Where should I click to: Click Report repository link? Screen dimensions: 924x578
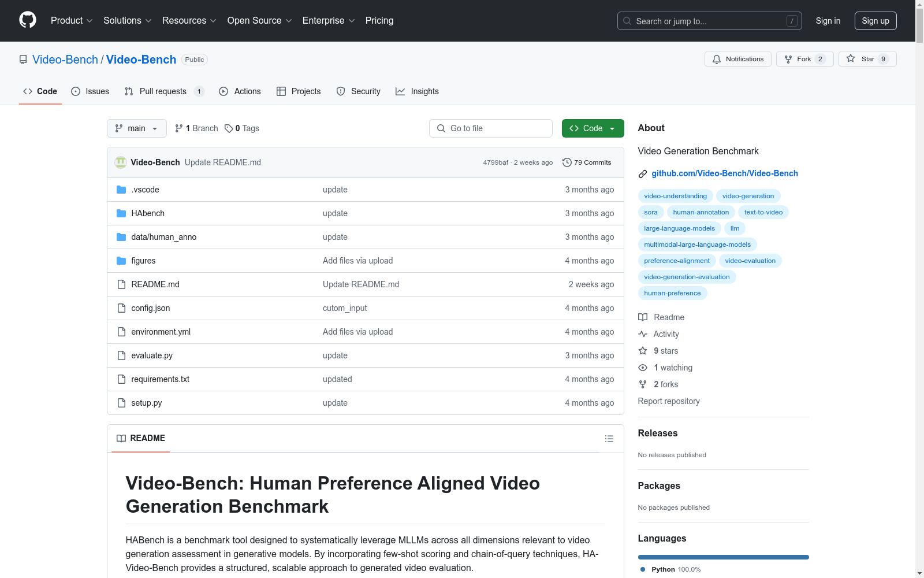point(669,401)
